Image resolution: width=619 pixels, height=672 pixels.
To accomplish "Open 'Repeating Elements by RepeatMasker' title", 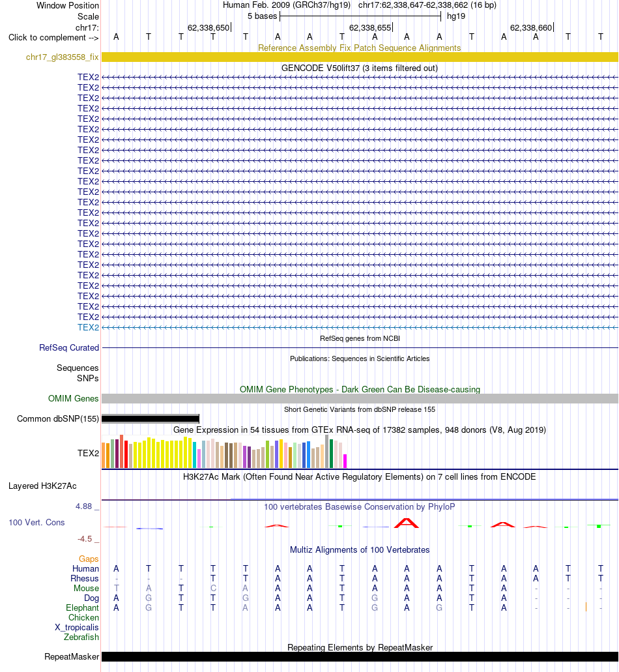I will 360,647.
